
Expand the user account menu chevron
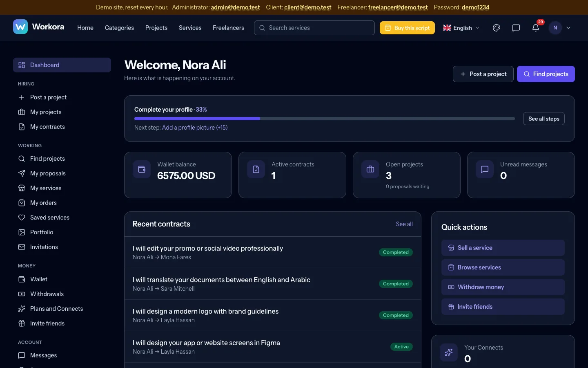pyautogui.click(x=568, y=28)
